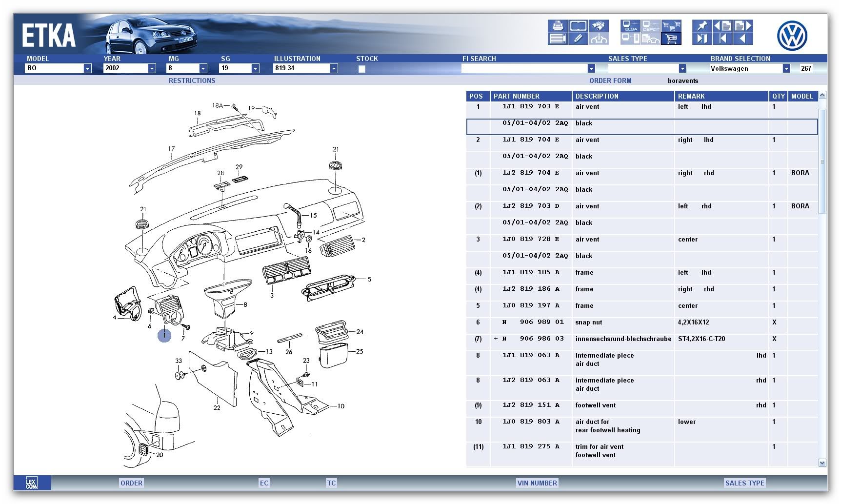Click the parts list view icon
Image resolution: width=841 pixels, height=504 pixels.
click(x=558, y=39)
